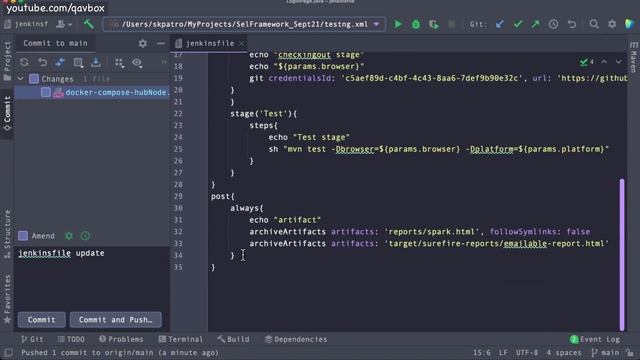The image size is (640, 360).
Task: Open the Maven tool window
Action: (633, 57)
